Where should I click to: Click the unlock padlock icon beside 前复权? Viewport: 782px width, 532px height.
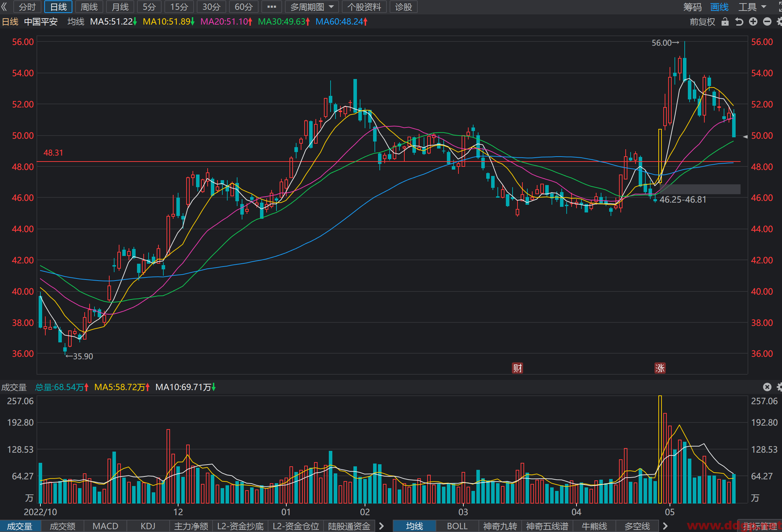pos(725,22)
